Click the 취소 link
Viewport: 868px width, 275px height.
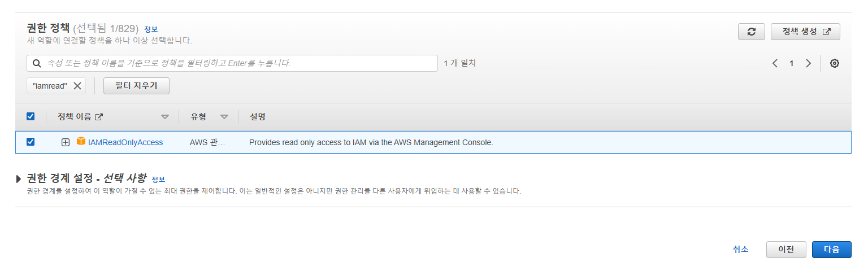[740, 249]
